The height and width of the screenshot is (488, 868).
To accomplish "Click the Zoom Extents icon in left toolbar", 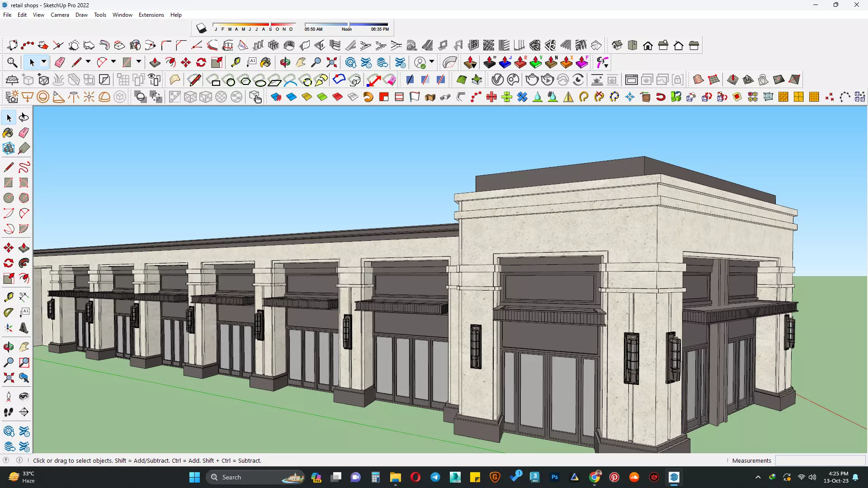I will (x=8, y=378).
